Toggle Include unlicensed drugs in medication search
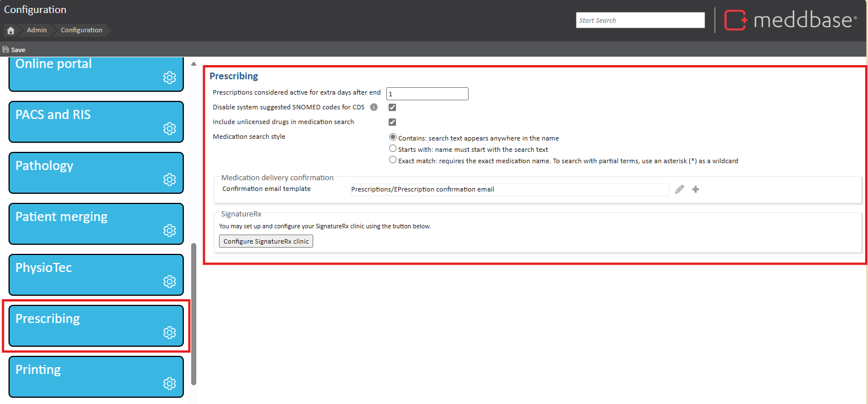This screenshot has height=404, width=868. (392, 121)
